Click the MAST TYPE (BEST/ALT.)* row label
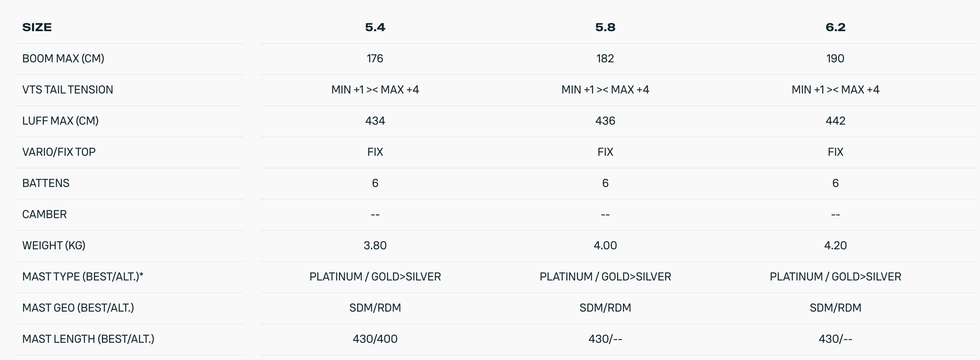 tap(83, 277)
